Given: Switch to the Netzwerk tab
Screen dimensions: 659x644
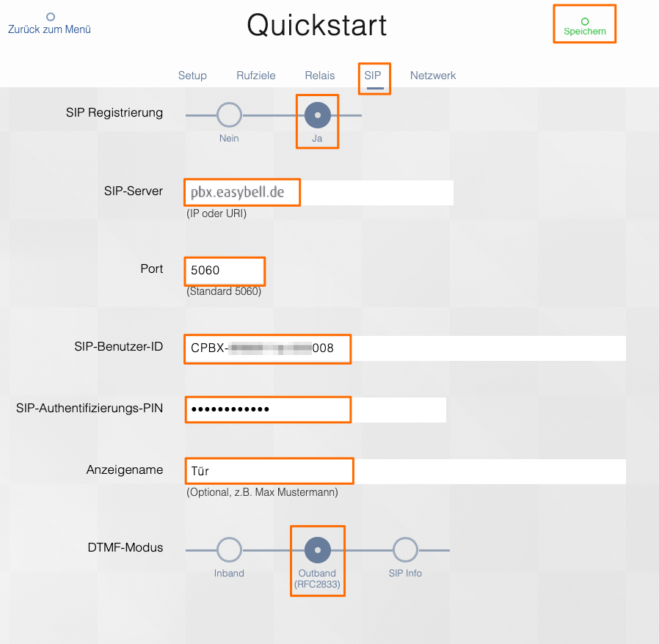Looking at the screenshot, I should click(x=433, y=76).
